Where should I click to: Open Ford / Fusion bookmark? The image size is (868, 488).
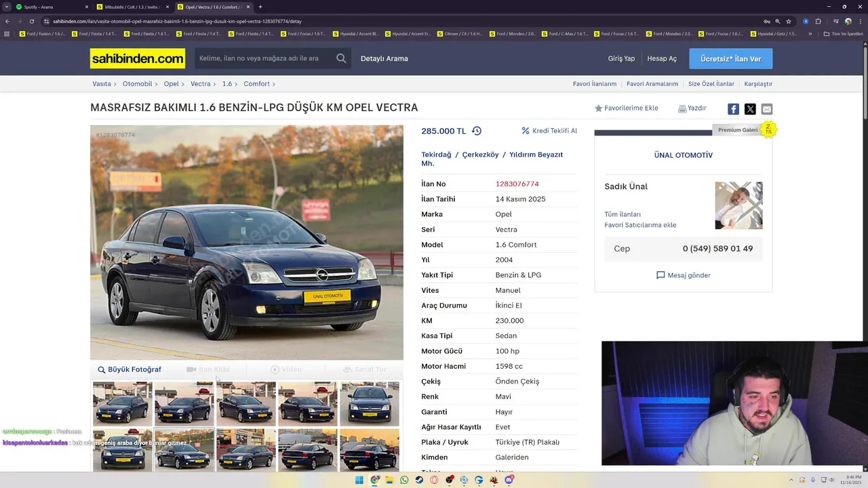pyautogui.click(x=43, y=34)
